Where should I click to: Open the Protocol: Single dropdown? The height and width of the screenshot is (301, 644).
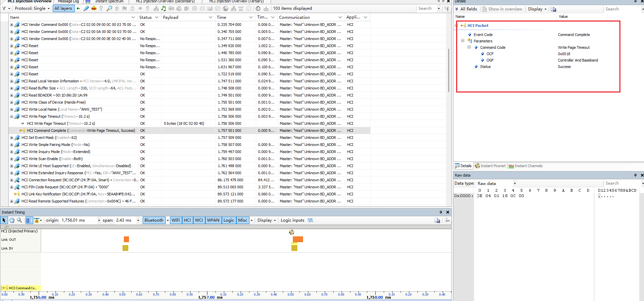coord(32,8)
